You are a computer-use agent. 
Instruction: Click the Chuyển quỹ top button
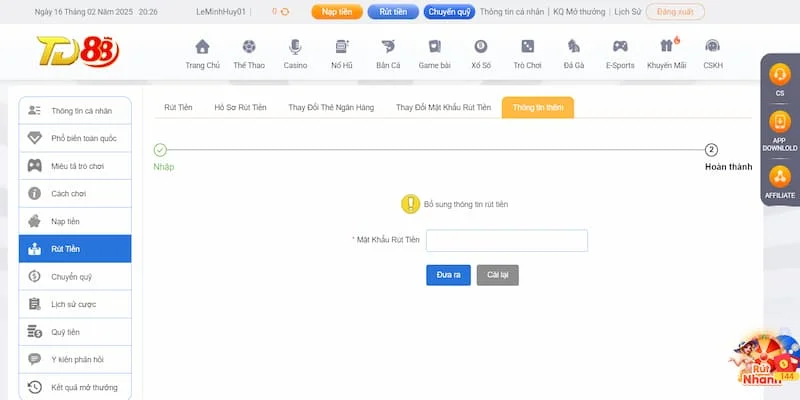click(449, 12)
